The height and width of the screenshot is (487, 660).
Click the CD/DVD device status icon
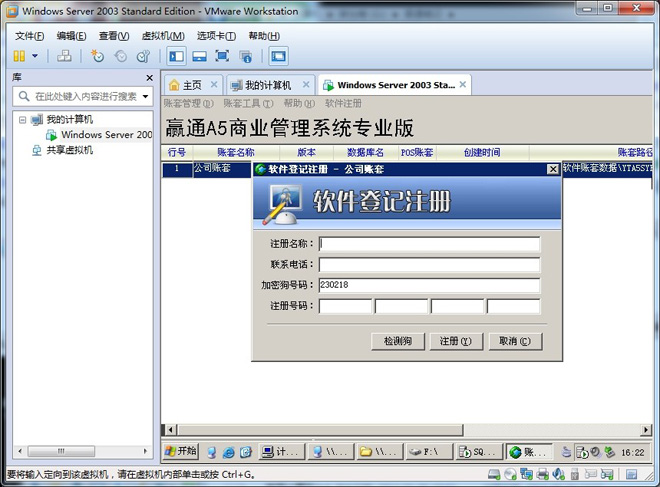510,475
